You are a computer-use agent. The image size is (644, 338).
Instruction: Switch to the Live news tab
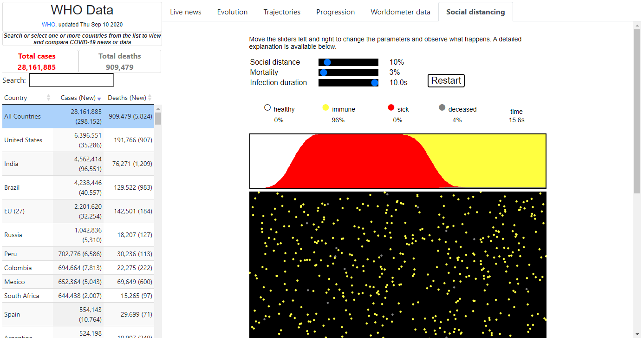coord(186,12)
